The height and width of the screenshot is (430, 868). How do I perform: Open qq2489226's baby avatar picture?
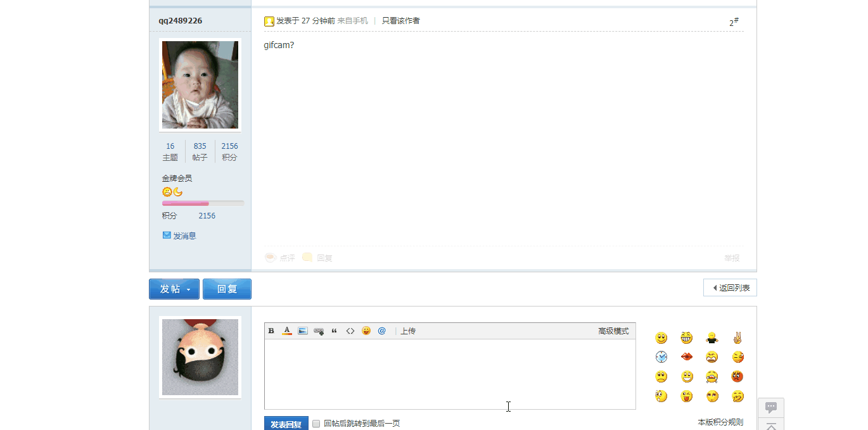[x=200, y=85]
